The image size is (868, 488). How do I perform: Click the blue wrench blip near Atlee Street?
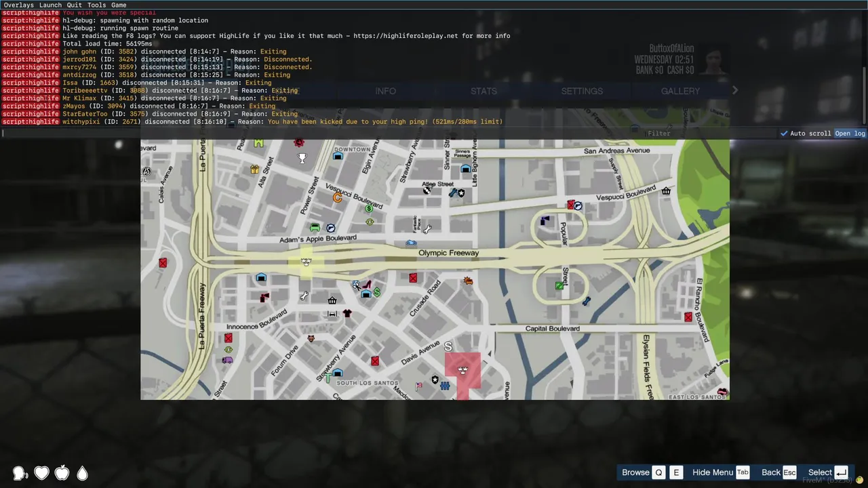pyautogui.click(x=453, y=193)
